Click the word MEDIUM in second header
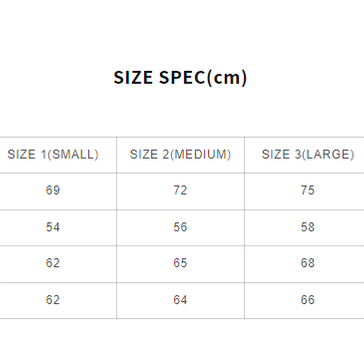Image resolution: width=364 pixels, height=364 pixels. [x=200, y=155]
